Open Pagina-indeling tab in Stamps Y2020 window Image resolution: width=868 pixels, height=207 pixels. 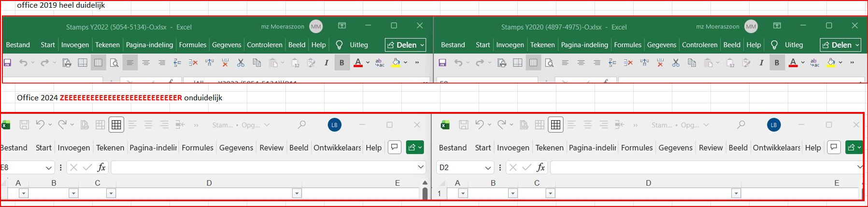584,45
